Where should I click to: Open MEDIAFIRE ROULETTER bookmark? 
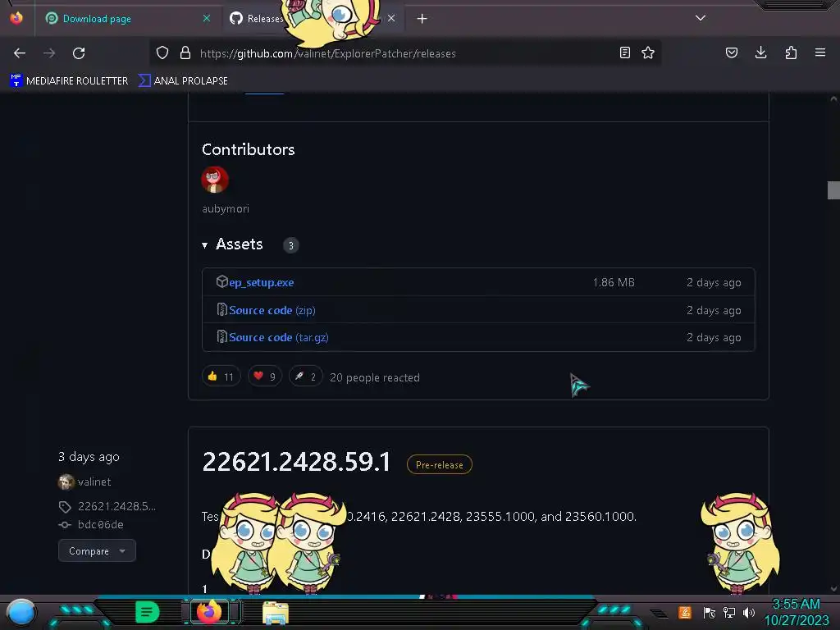coord(69,81)
